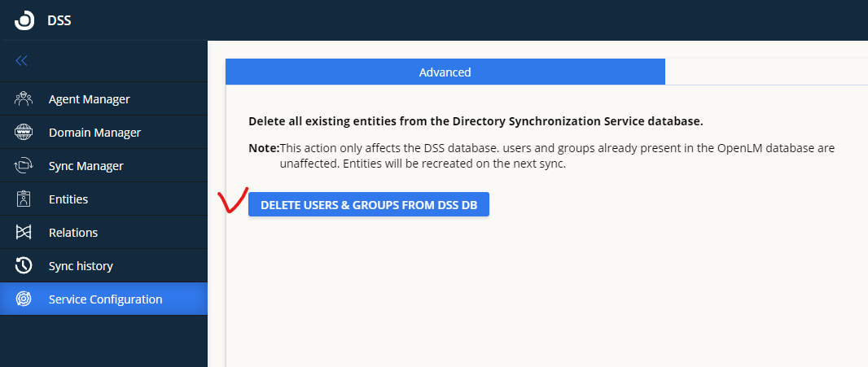Click the DSS logo icon in header

(24, 20)
